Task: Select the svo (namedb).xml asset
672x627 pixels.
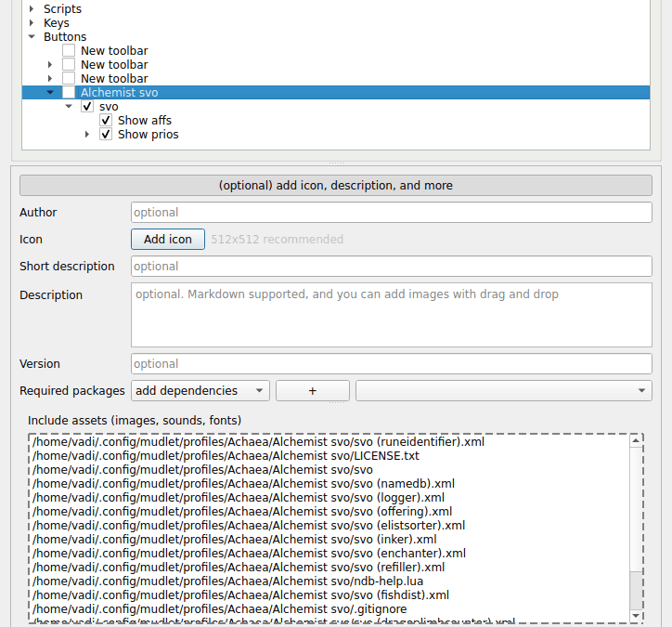Action: tap(243, 483)
